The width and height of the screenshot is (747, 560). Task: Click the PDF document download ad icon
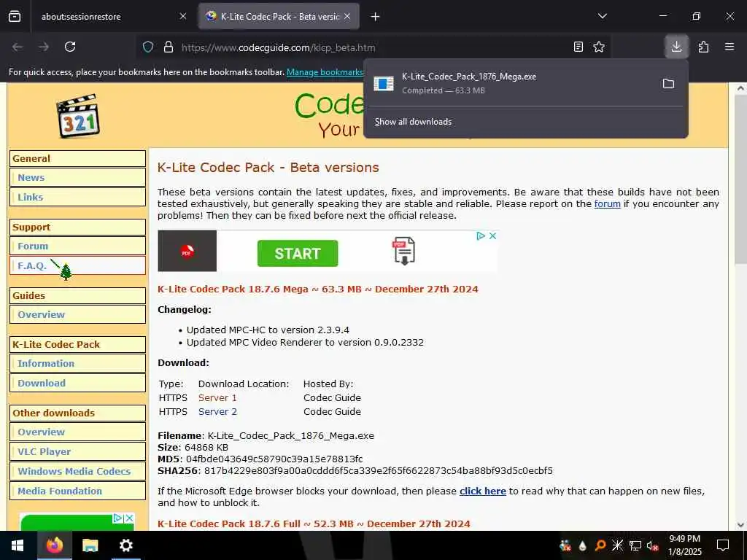click(x=404, y=251)
